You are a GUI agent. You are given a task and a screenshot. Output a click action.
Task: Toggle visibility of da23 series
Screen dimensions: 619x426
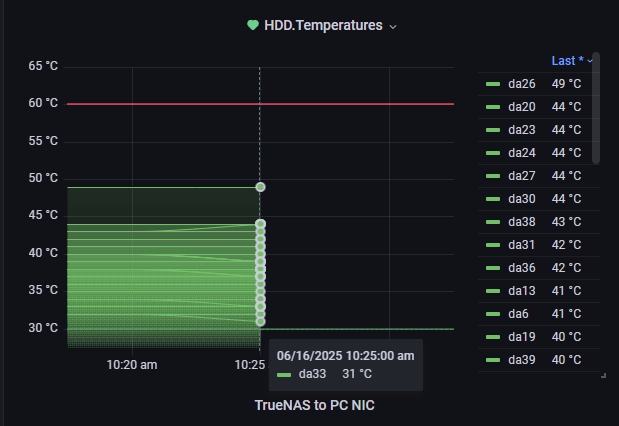522,130
